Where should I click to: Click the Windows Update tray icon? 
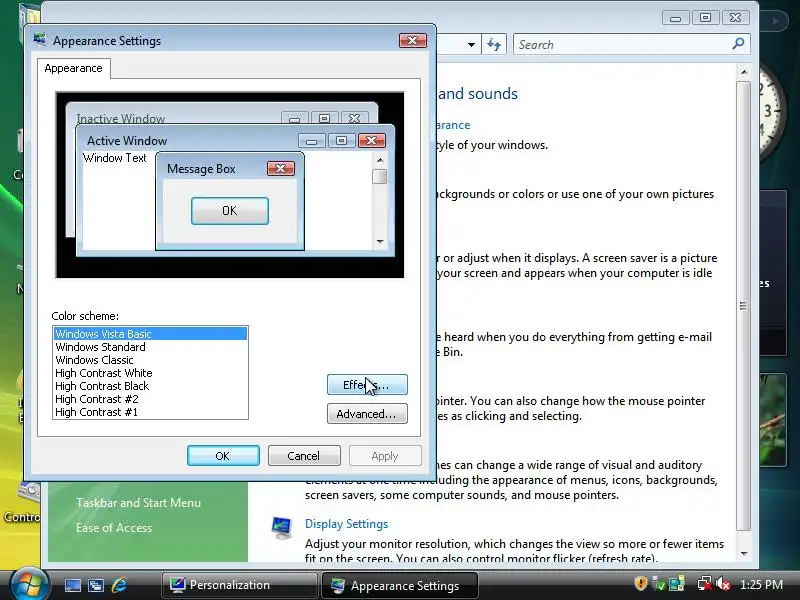point(659,584)
